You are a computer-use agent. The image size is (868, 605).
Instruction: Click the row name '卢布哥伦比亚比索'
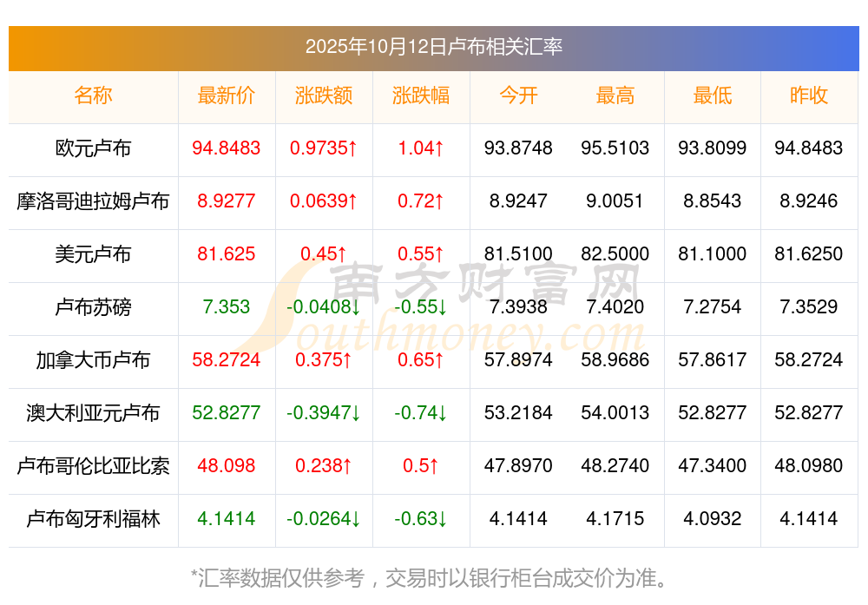(x=93, y=465)
